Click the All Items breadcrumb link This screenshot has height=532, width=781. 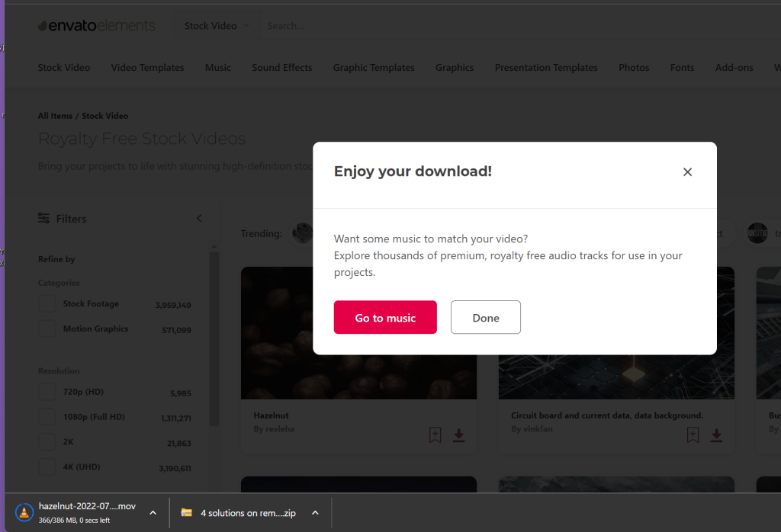[55, 116]
